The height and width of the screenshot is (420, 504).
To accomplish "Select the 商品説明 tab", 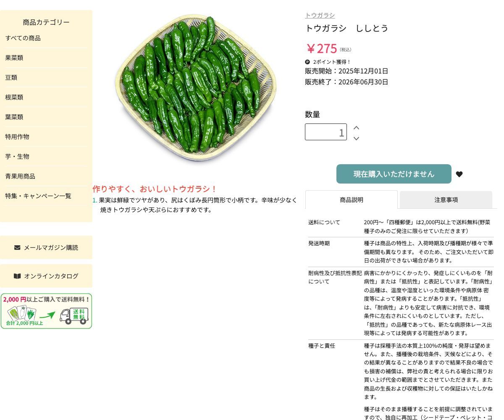I will pyautogui.click(x=352, y=200).
